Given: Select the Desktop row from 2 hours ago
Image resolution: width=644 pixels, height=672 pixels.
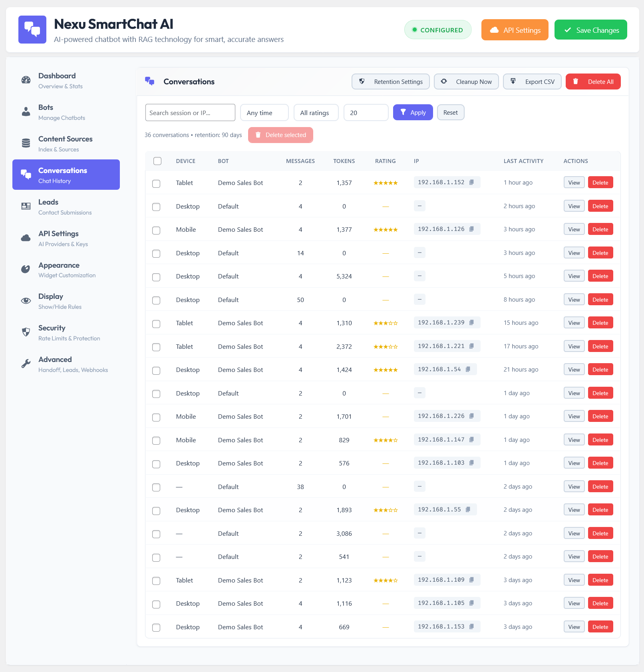Looking at the screenshot, I should [x=156, y=207].
